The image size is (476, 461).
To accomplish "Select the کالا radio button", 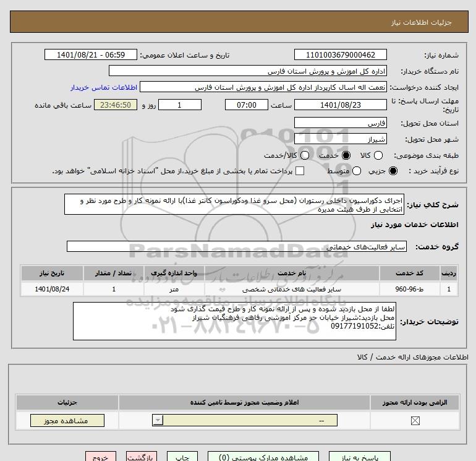I will (378, 155).
